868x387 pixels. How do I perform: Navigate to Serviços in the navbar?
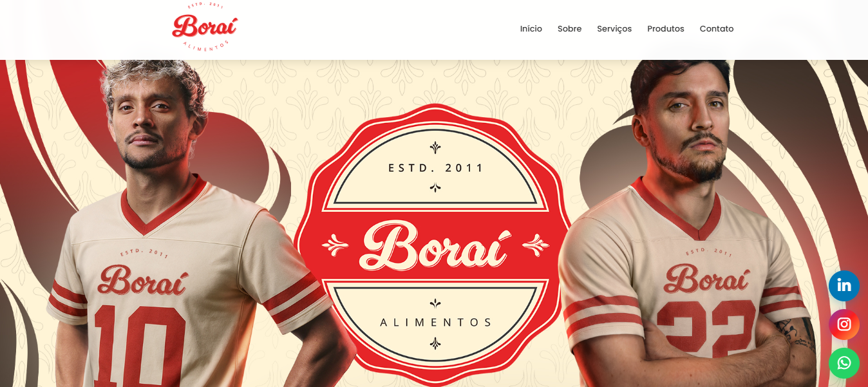614,29
